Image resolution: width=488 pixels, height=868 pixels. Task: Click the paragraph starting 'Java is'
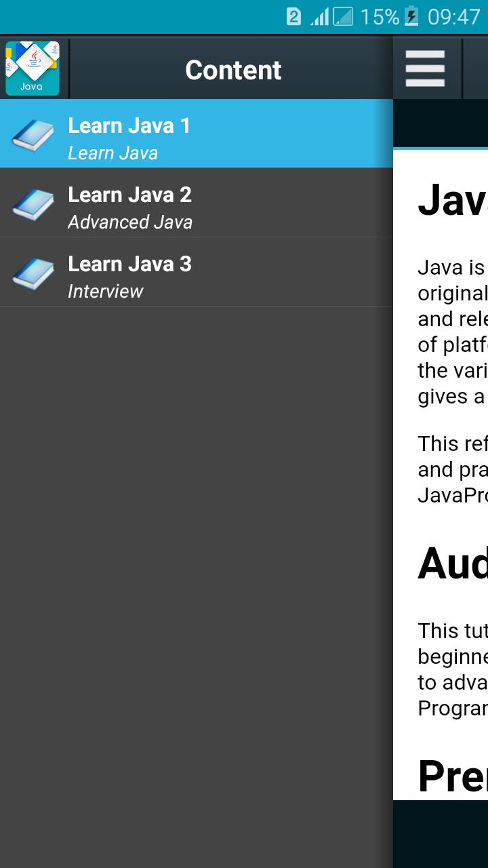tap(452, 332)
